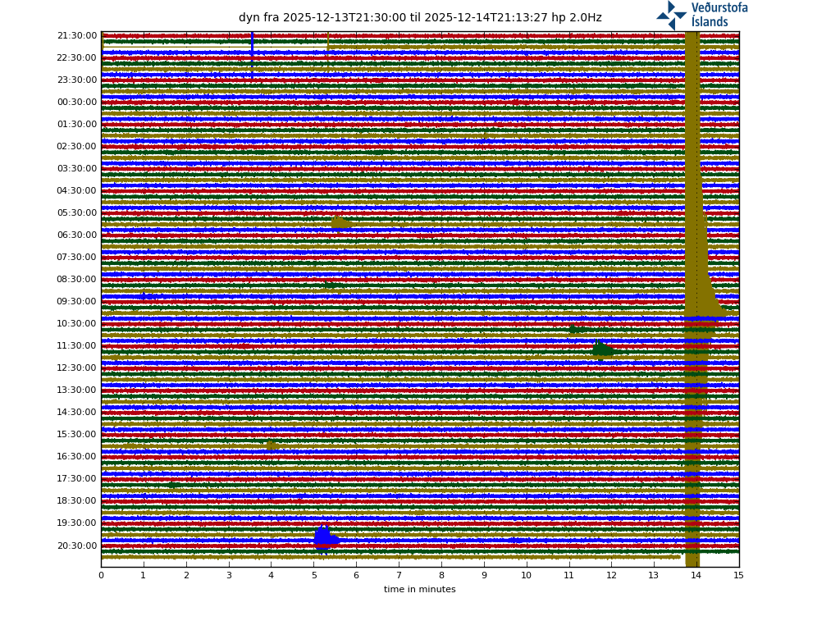This screenshot has width=840, height=630.
Task: Click the 0 tick on the x-axis
Action: pyautogui.click(x=101, y=576)
